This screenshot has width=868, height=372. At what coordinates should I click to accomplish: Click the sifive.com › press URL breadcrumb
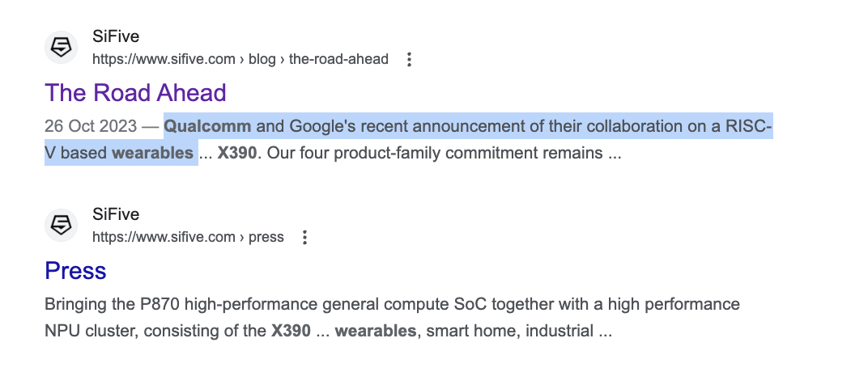(x=188, y=237)
